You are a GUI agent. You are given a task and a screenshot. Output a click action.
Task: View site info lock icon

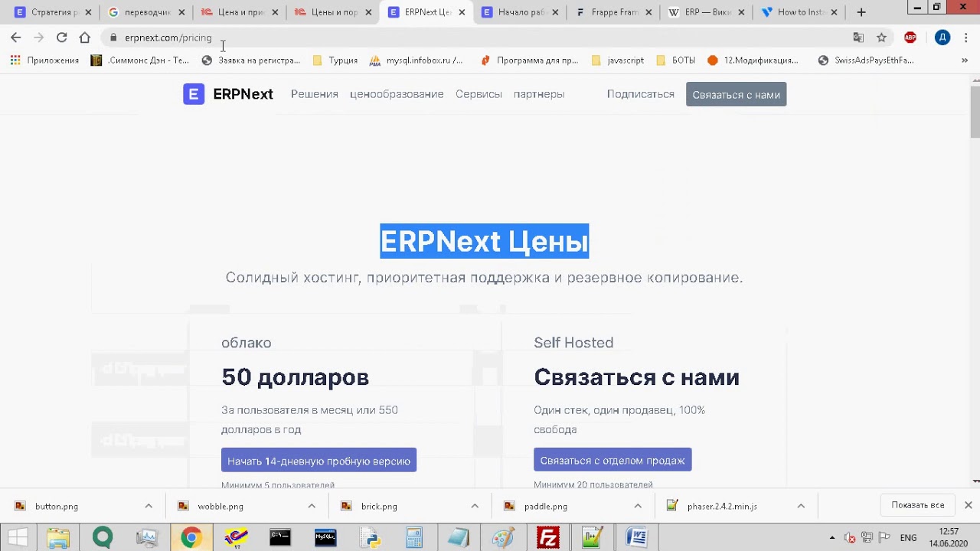pos(113,37)
